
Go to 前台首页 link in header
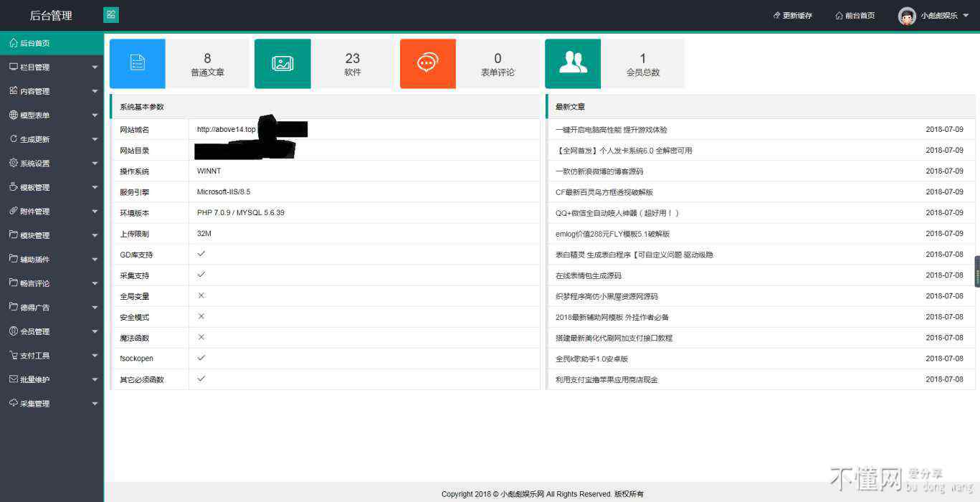point(855,16)
